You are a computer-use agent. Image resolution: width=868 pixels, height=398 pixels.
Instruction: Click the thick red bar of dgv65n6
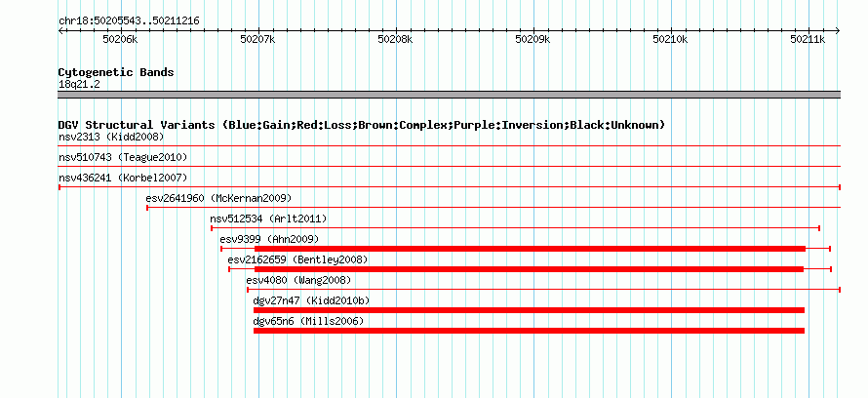pos(529,331)
